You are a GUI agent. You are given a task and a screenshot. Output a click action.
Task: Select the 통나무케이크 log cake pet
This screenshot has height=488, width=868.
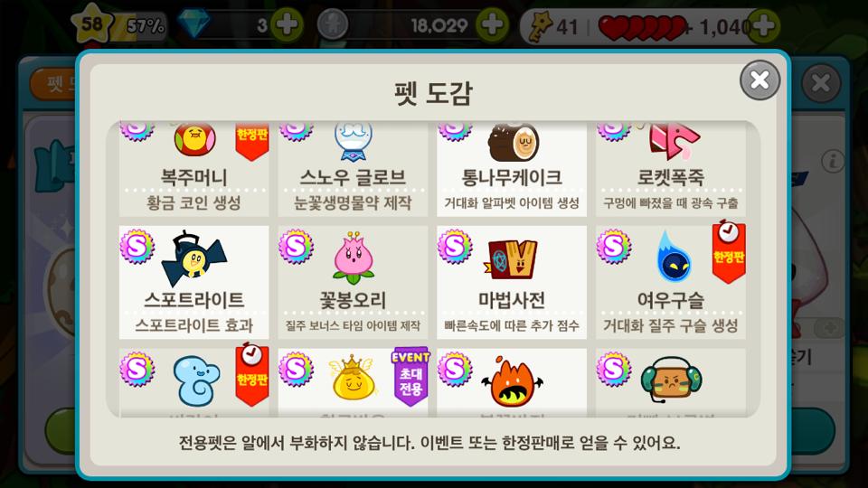(512, 169)
